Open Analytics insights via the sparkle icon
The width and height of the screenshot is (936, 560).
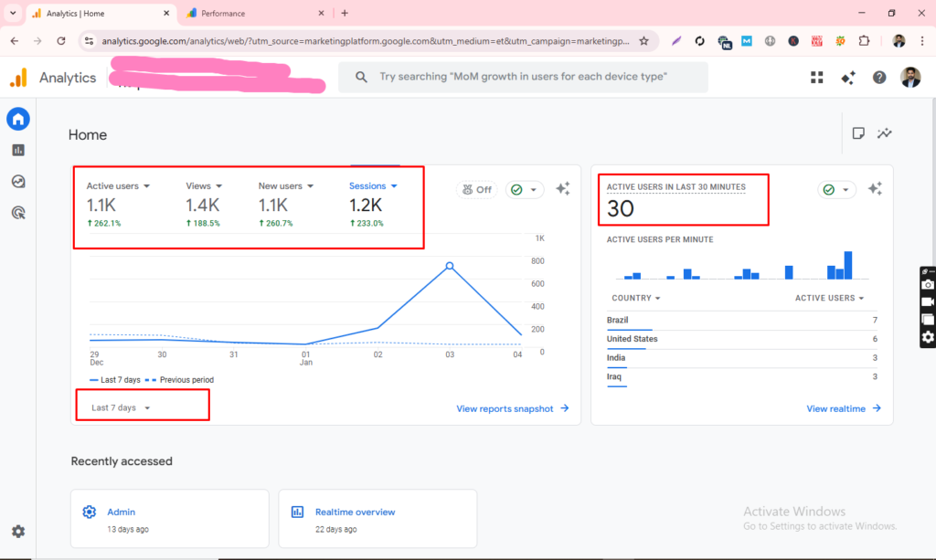tap(847, 77)
